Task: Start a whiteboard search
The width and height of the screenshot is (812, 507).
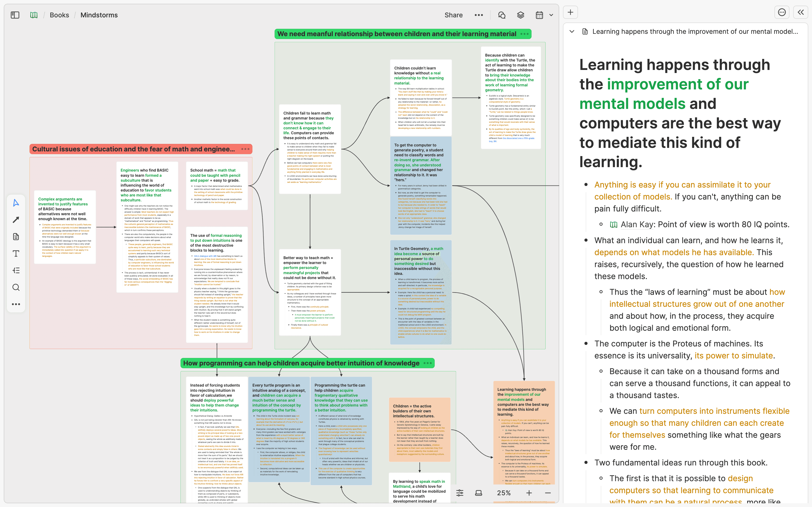Action: coord(16,287)
